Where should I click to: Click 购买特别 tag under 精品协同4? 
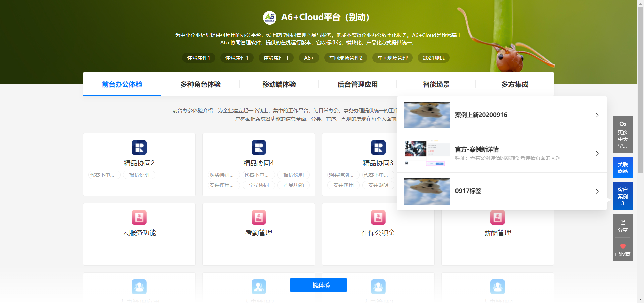point(224,175)
